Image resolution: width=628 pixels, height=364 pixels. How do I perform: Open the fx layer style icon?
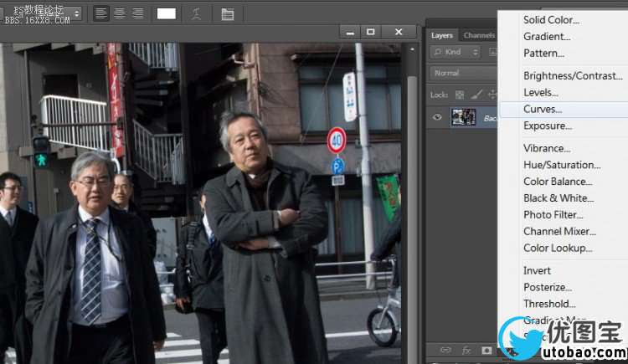click(466, 351)
